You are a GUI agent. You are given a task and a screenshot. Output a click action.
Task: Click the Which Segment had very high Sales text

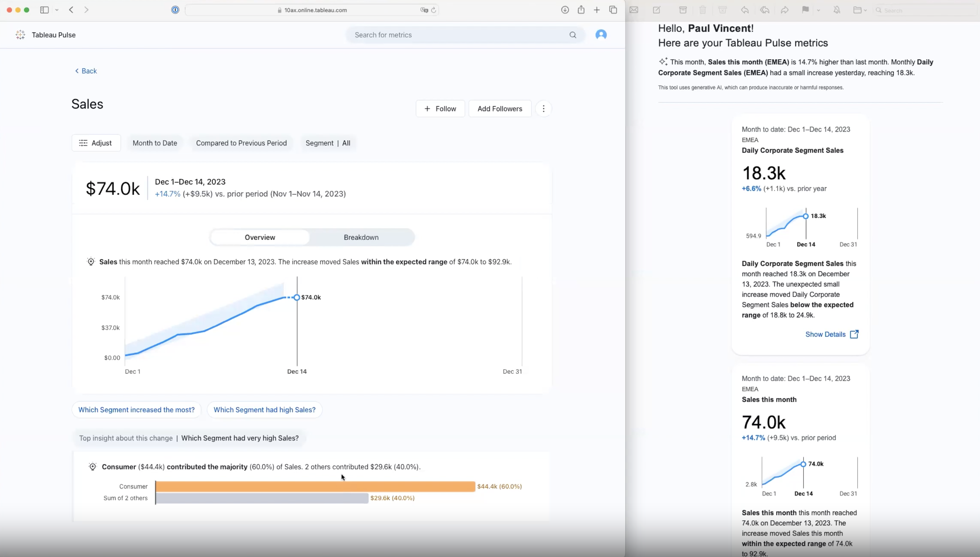[x=240, y=438]
